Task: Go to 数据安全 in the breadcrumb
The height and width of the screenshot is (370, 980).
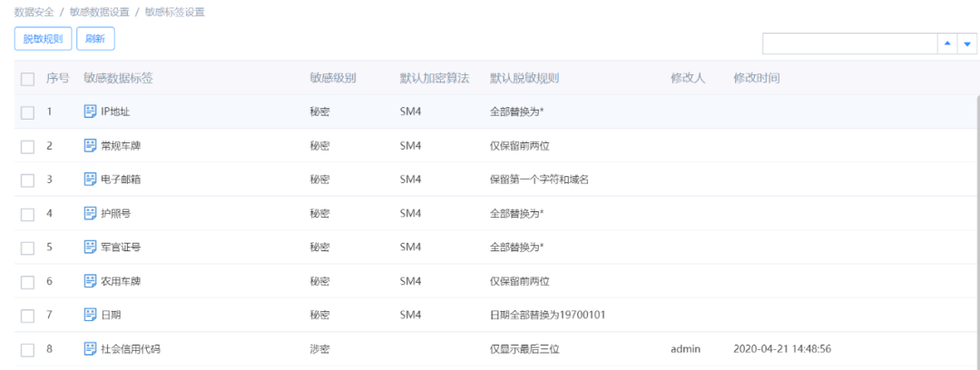Action: (x=34, y=13)
